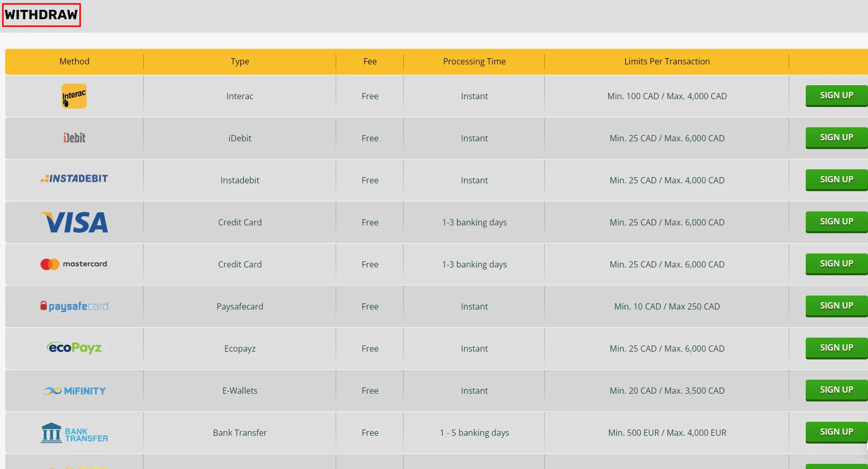Click the Interac logo icon
This screenshot has height=469, width=868.
(74, 96)
